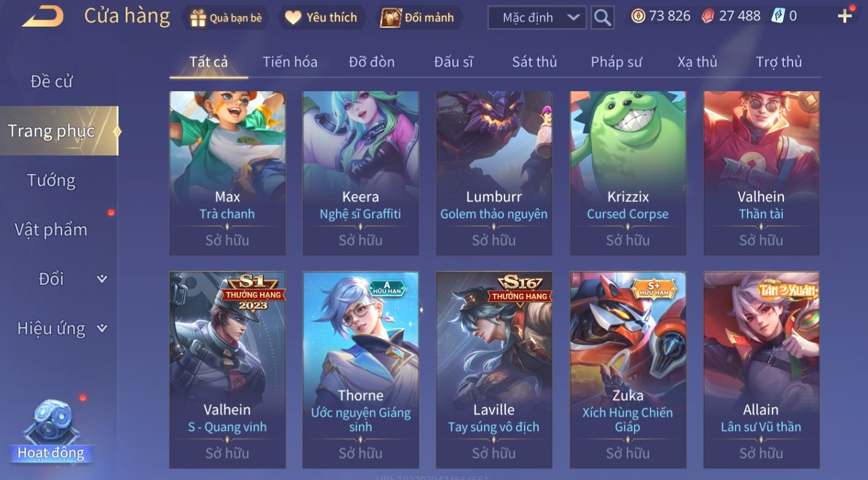Image resolution: width=868 pixels, height=480 pixels.
Task: Open Đề cử in the sidebar
Action: click(51, 81)
